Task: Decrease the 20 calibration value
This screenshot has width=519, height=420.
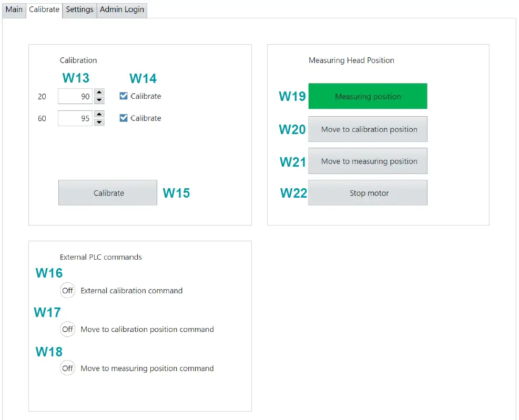Action: [99, 100]
